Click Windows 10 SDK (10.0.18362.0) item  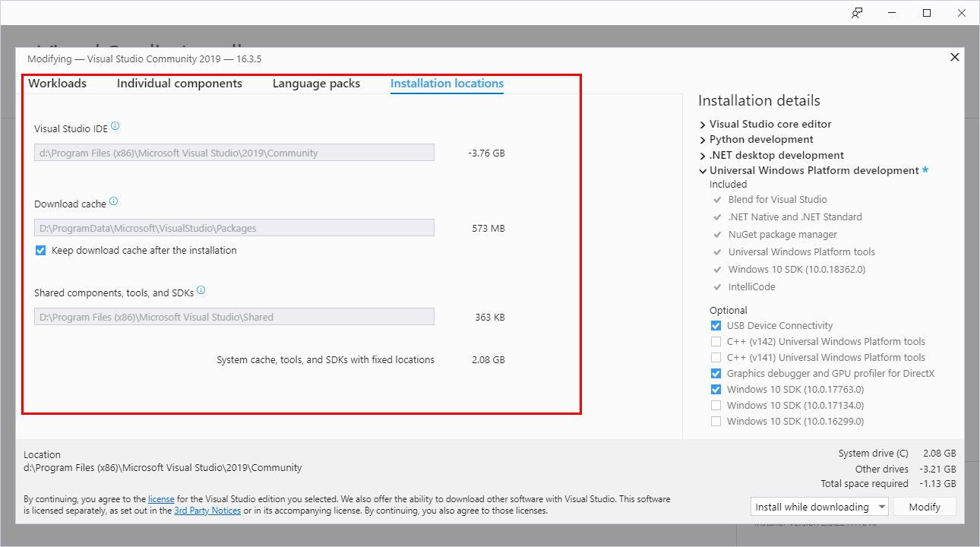point(796,270)
